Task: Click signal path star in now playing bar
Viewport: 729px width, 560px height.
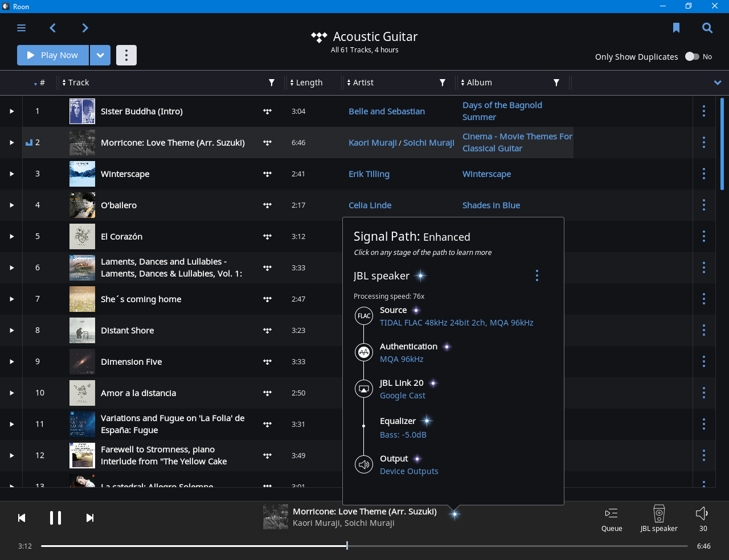Action: coord(454,514)
